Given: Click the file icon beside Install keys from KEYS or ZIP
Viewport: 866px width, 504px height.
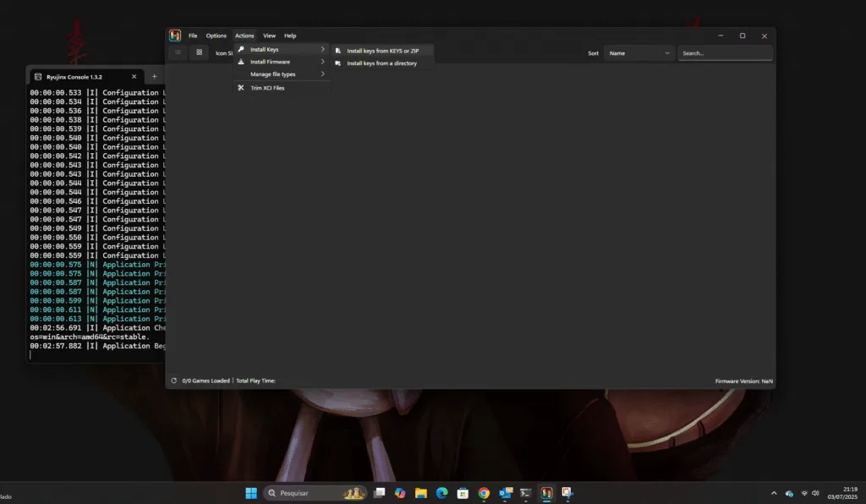Looking at the screenshot, I should 338,51.
